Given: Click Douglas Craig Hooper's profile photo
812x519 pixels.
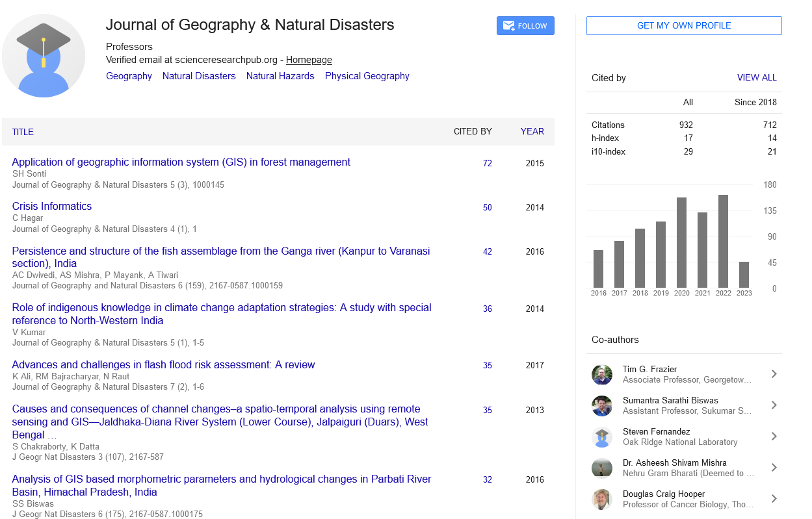Looking at the screenshot, I should pyautogui.click(x=602, y=499).
